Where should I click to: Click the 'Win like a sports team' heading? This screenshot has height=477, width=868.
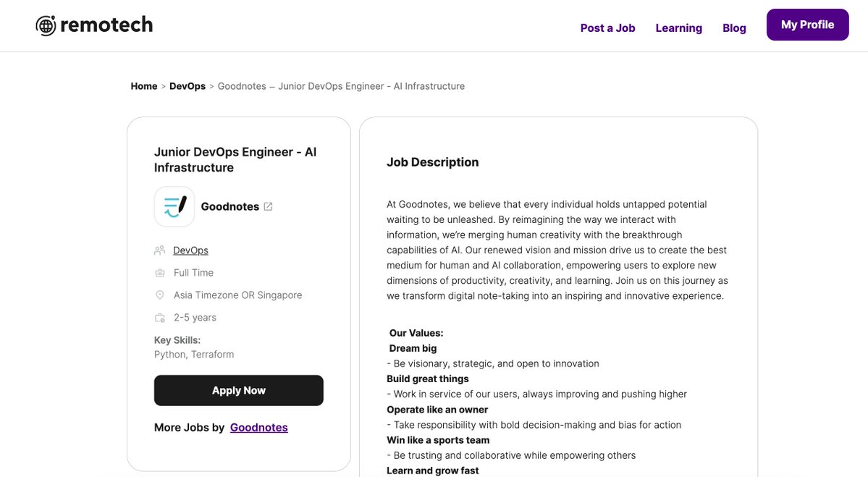click(x=438, y=441)
